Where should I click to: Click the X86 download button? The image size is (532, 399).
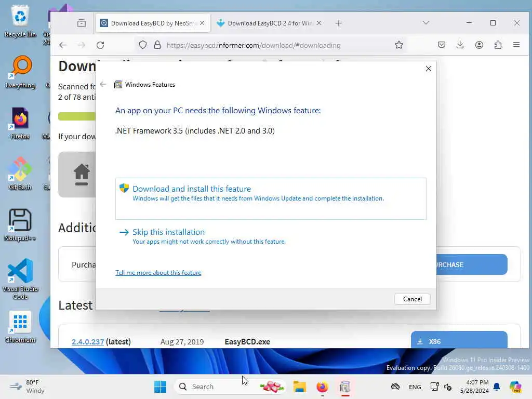[x=459, y=340]
